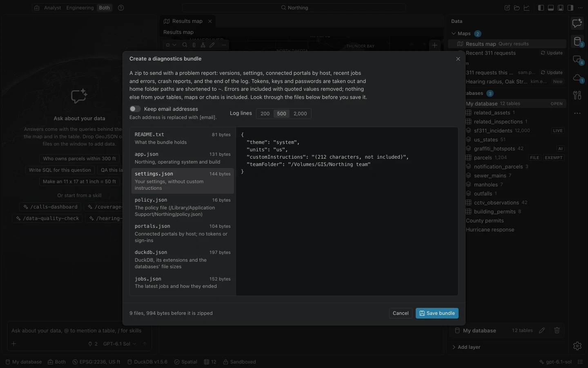588x368 pixels.
Task: Collapse the Maps section
Action: [454, 34]
